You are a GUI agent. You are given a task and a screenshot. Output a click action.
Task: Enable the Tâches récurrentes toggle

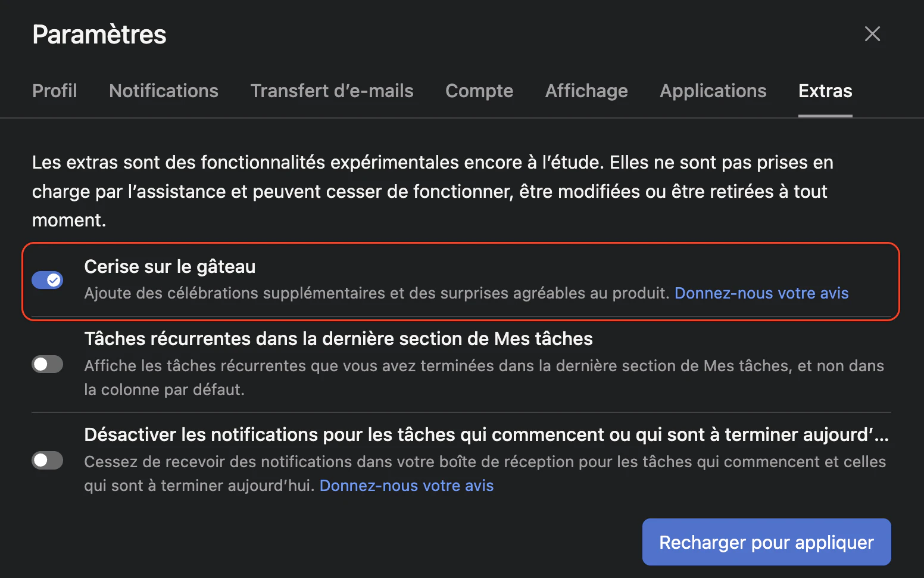click(x=48, y=364)
